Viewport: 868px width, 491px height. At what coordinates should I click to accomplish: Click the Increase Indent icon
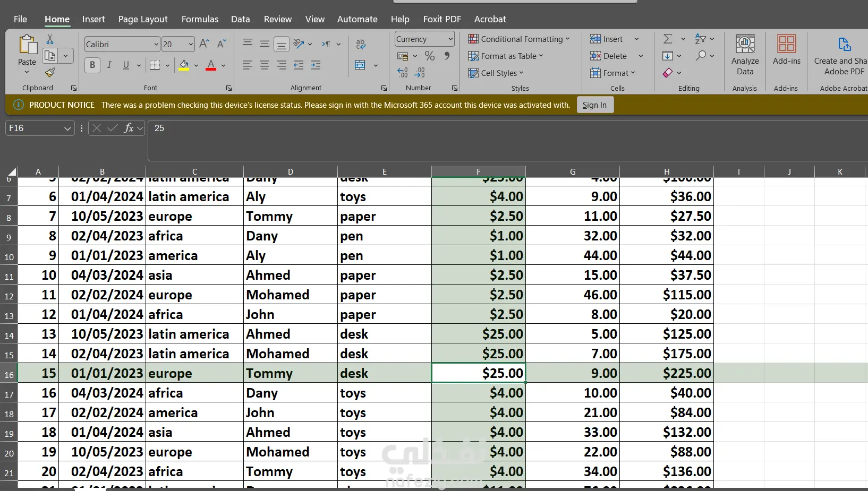316,65
